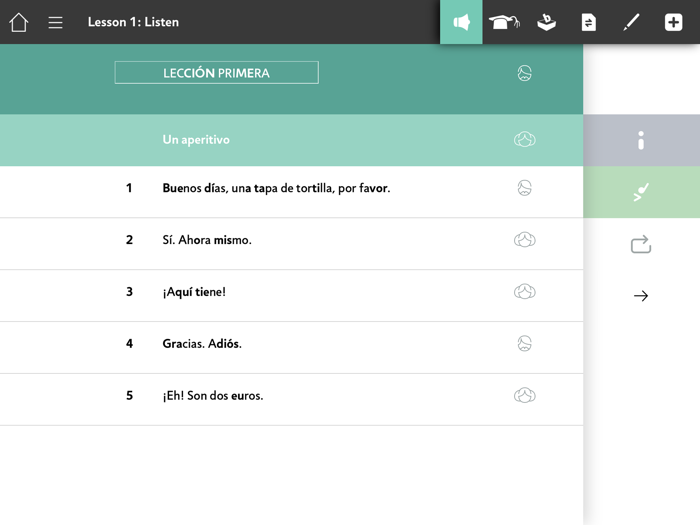Select sentence '¡Aquí tiene!'
The height and width of the screenshot is (525, 700).
[194, 292]
